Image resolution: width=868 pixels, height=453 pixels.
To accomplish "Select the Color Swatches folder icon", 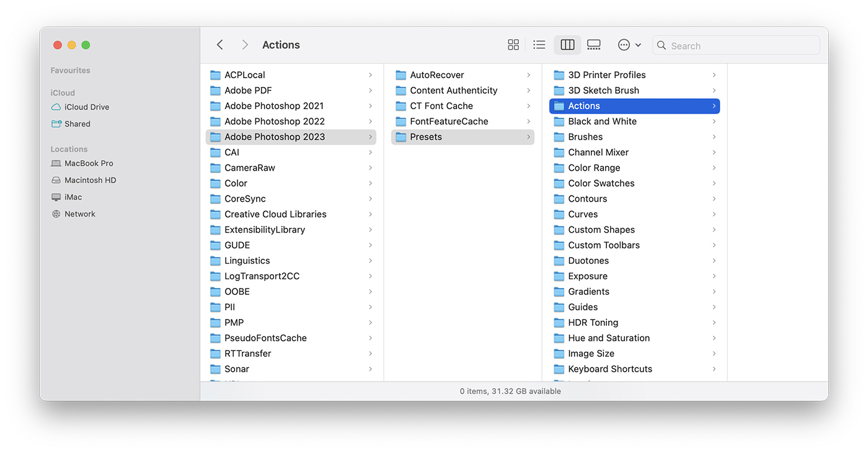I will (559, 184).
